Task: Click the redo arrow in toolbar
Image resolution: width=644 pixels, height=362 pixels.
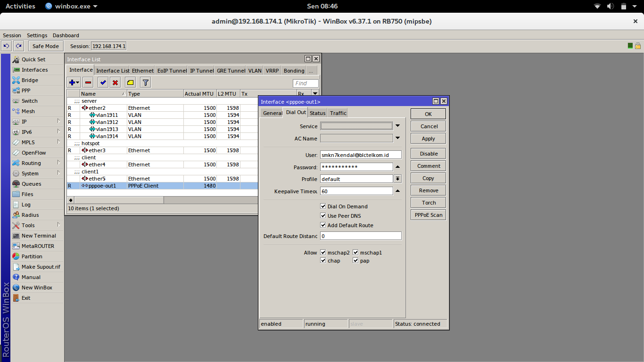Action: click(x=18, y=46)
